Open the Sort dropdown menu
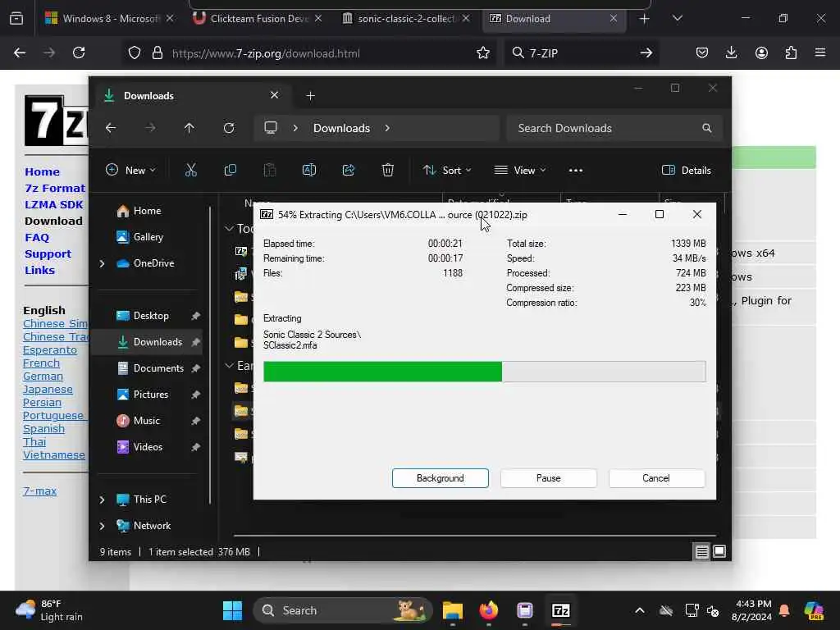Viewport: 840px width, 630px height. (x=447, y=171)
